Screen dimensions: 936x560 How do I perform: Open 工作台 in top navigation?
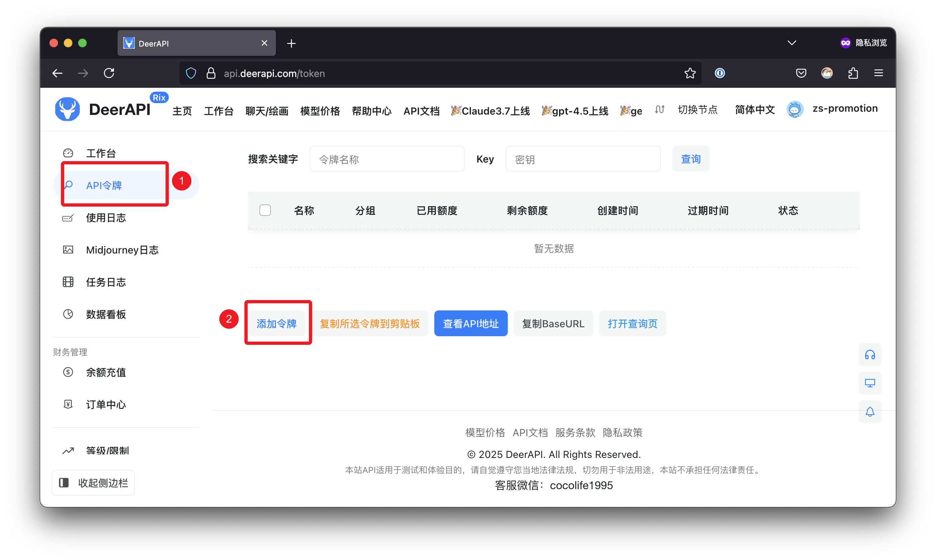point(219,111)
